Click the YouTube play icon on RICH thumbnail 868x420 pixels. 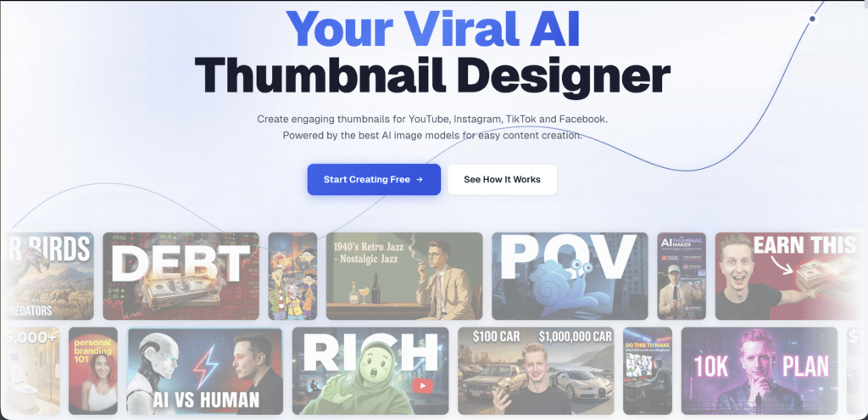click(422, 386)
